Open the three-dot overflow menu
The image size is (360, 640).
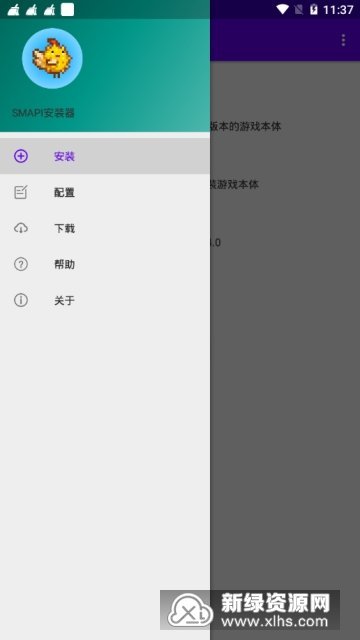point(343,40)
